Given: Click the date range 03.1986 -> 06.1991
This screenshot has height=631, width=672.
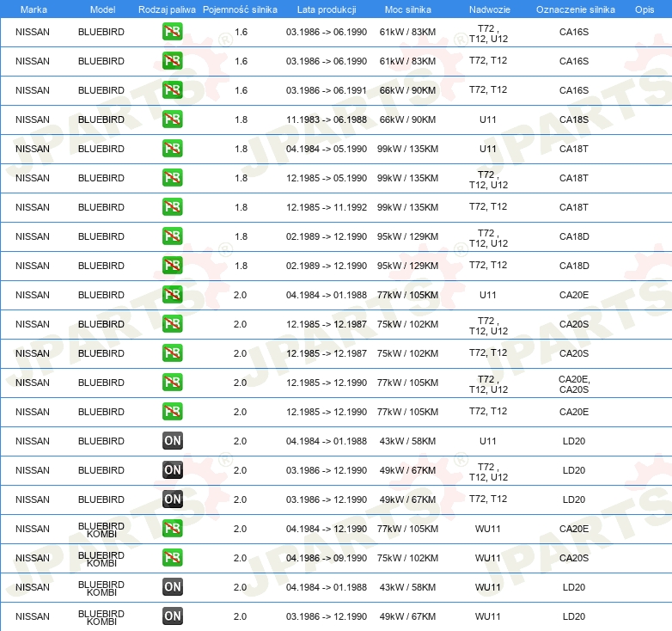Looking at the screenshot, I should point(327,90).
